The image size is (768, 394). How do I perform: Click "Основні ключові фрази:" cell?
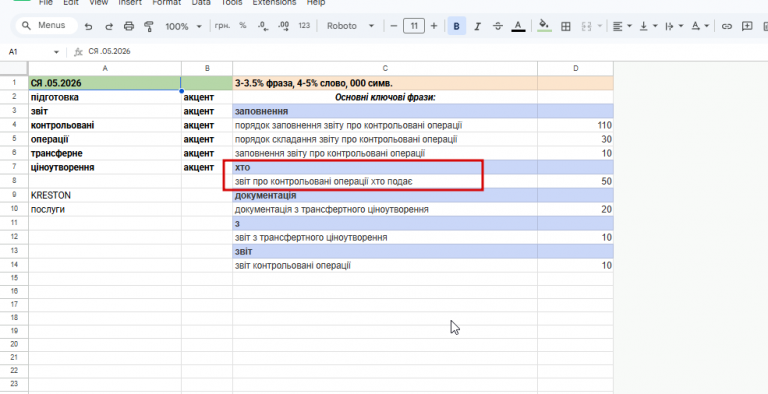coord(385,97)
